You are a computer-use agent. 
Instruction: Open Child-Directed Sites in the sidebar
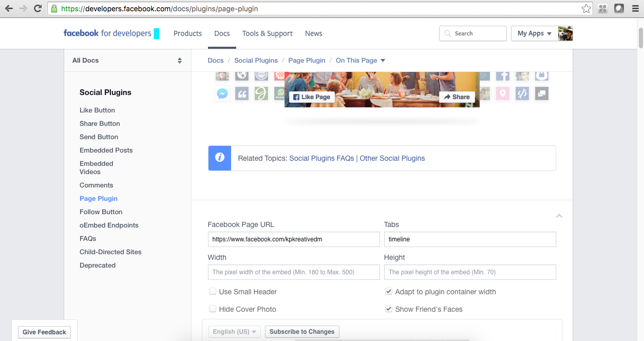coord(110,252)
